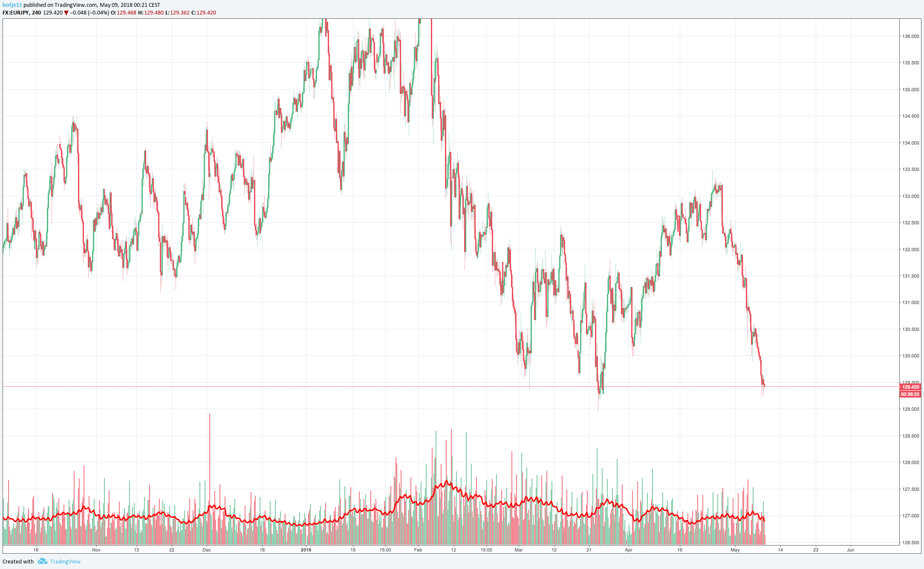Select the 136.000 price axis label
The height and width of the screenshot is (569, 924).
coord(910,36)
